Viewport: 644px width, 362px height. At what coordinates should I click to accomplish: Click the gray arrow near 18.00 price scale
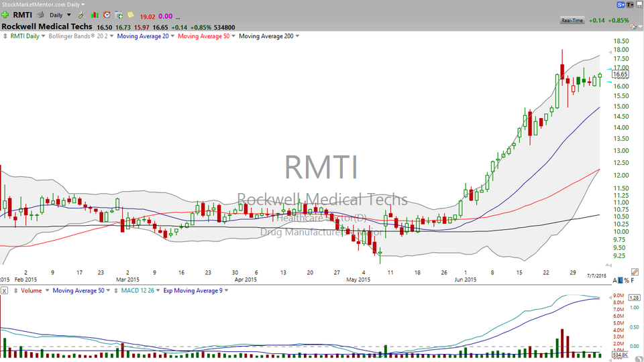coord(610,52)
